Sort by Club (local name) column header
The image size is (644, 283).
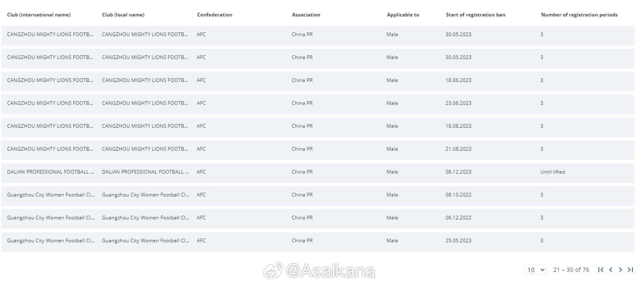(x=123, y=15)
